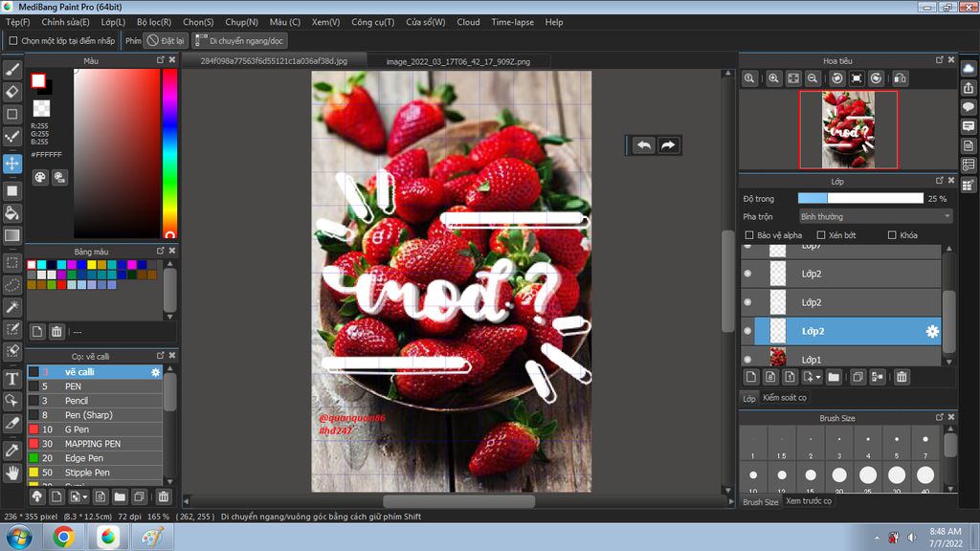Hide the Lớp1 strawberry layer
Screen dimensions: 980x551
747,360
